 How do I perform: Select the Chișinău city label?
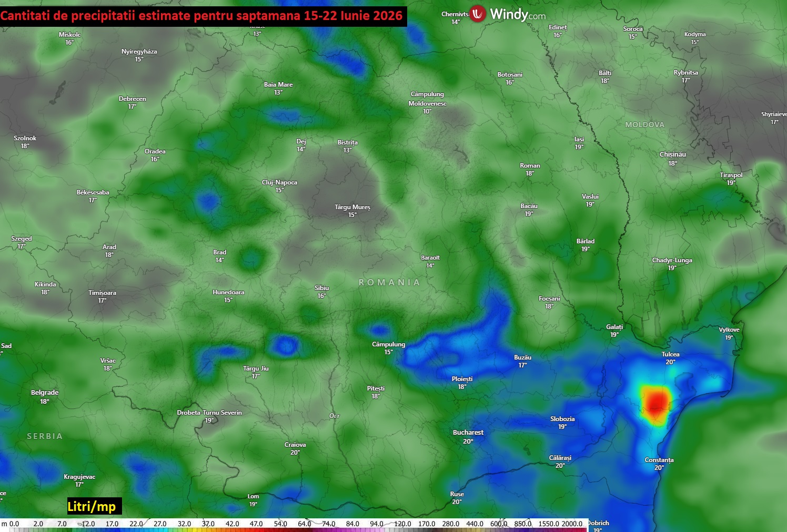coord(673,155)
